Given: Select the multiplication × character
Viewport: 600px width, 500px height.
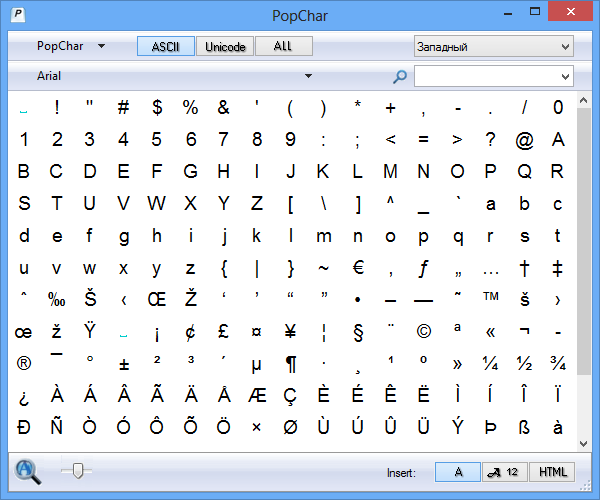Looking at the screenshot, I should point(257,427).
